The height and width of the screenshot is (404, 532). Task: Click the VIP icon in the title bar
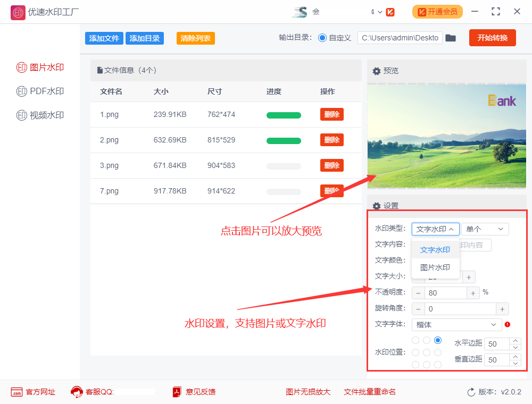pyautogui.click(x=390, y=11)
